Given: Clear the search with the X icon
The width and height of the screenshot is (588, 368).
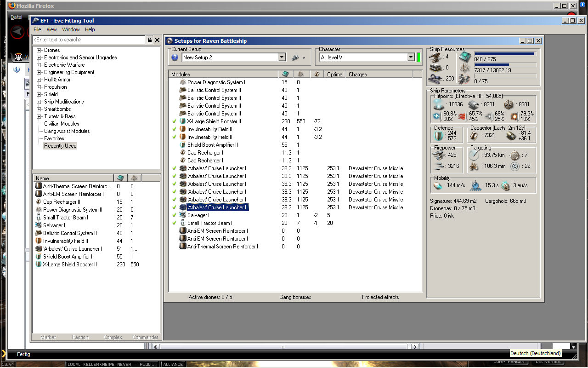Looking at the screenshot, I should tap(157, 40).
